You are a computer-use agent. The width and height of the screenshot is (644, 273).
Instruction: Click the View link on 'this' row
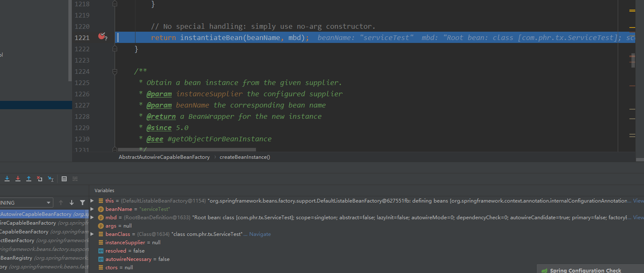[x=638, y=201]
